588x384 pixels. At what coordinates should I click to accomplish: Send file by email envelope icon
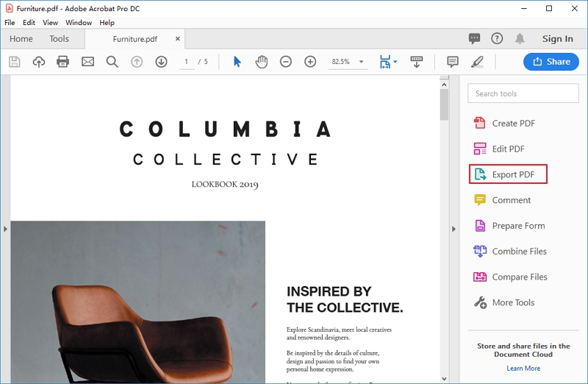(87, 62)
